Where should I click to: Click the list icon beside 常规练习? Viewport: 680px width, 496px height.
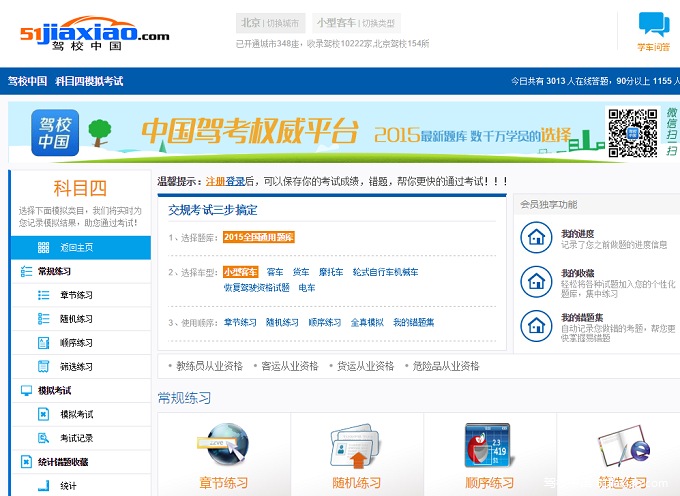[x=26, y=271]
